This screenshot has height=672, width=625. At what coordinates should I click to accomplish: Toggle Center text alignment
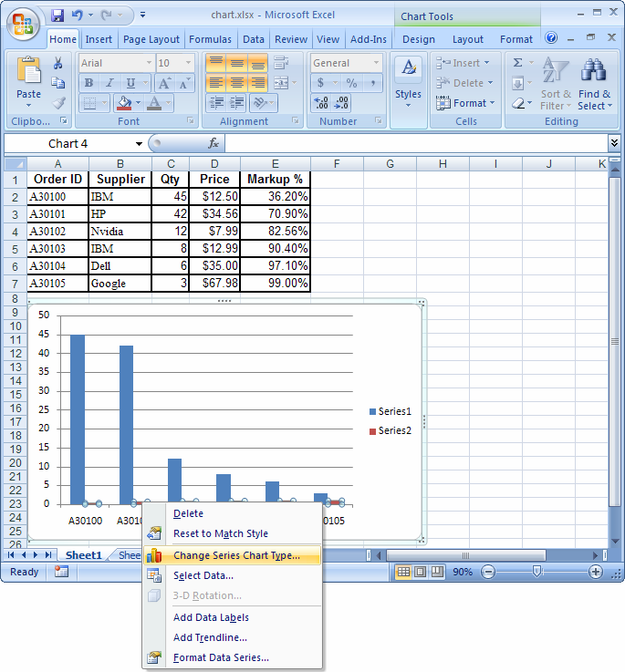click(x=237, y=83)
